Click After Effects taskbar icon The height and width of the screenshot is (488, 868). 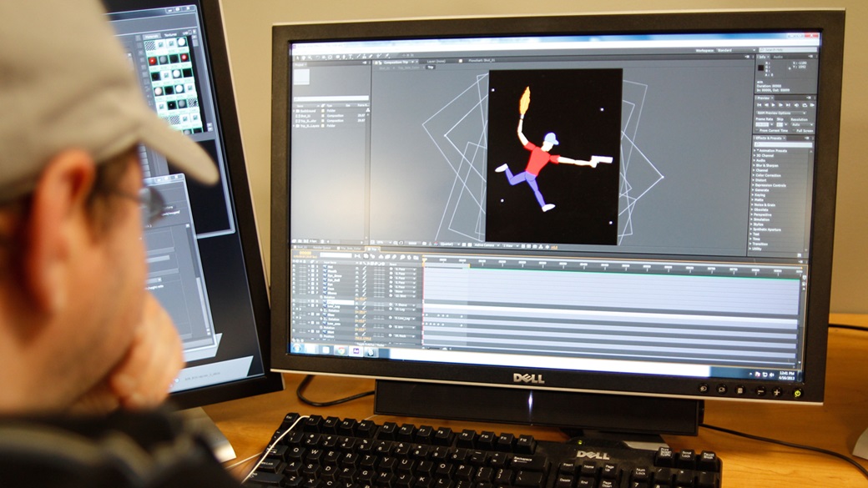coord(356,351)
